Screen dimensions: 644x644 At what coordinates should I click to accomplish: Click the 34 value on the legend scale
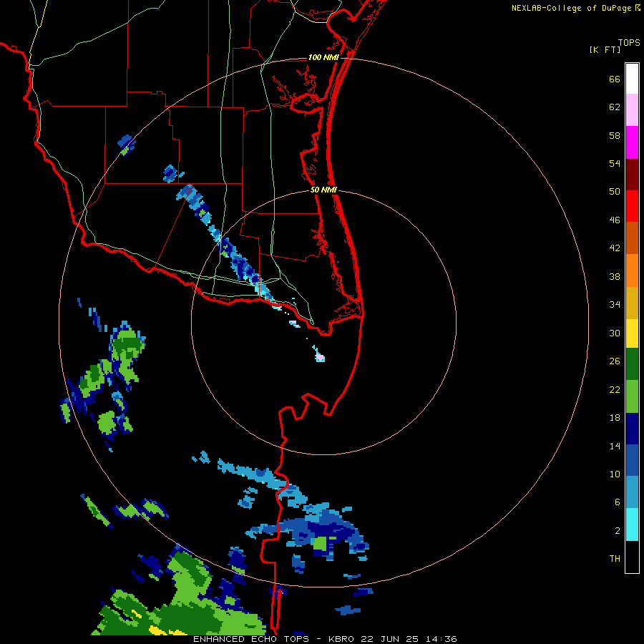tap(615, 305)
